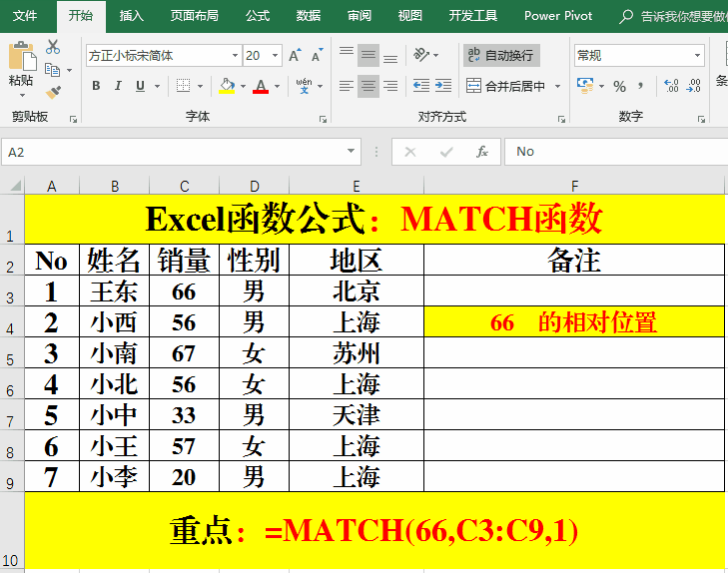Align cell text left
The image size is (728, 573).
(x=347, y=86)
